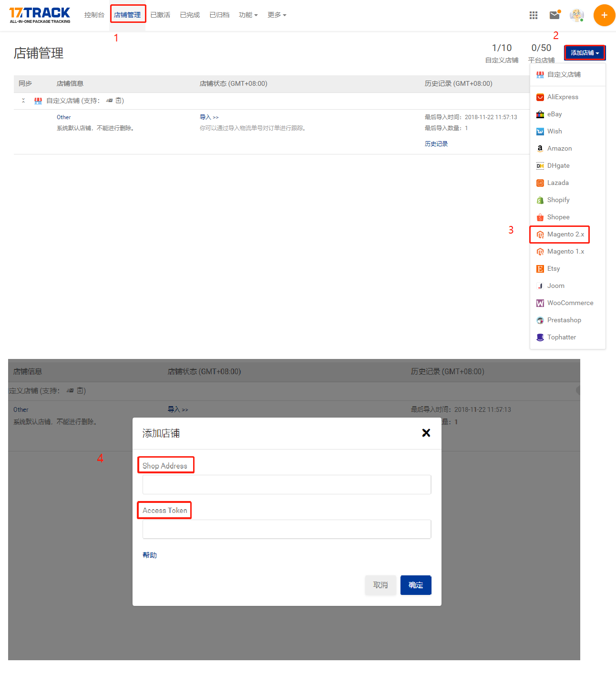Screen dimensions: 616x675
Task: Select 自定义店铺 text in dropdown
Action: point(564,75)
